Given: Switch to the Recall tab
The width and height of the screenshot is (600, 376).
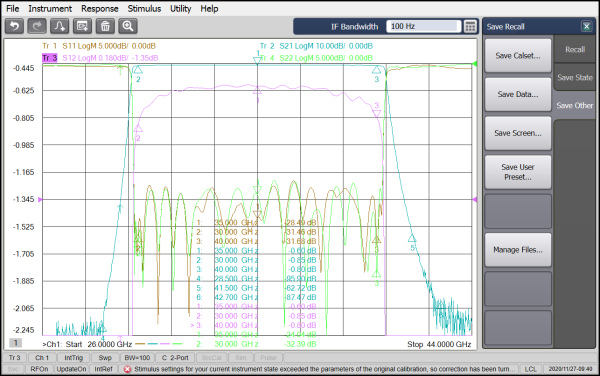Looking at the screenshot, I should (575, 50).
